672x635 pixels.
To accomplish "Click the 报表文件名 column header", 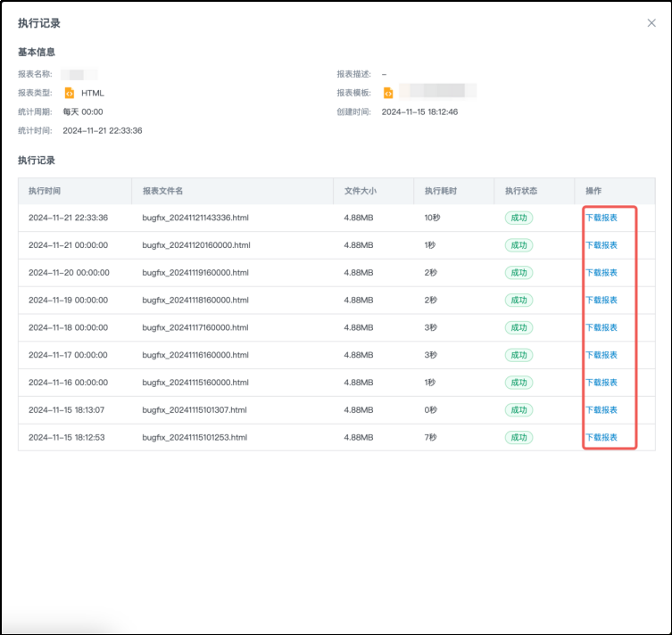I will tap(162, 191).
